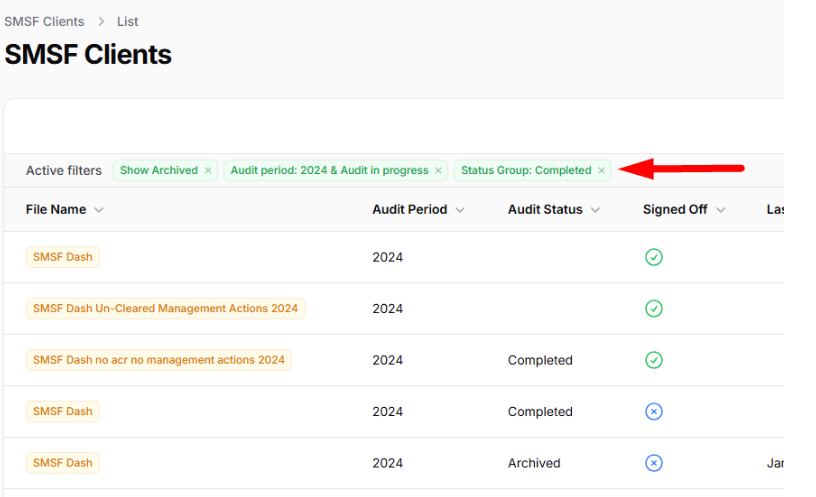Remove the Show Archived filter with its x
This screenshot has height=497, width=816.
point(208,171)
